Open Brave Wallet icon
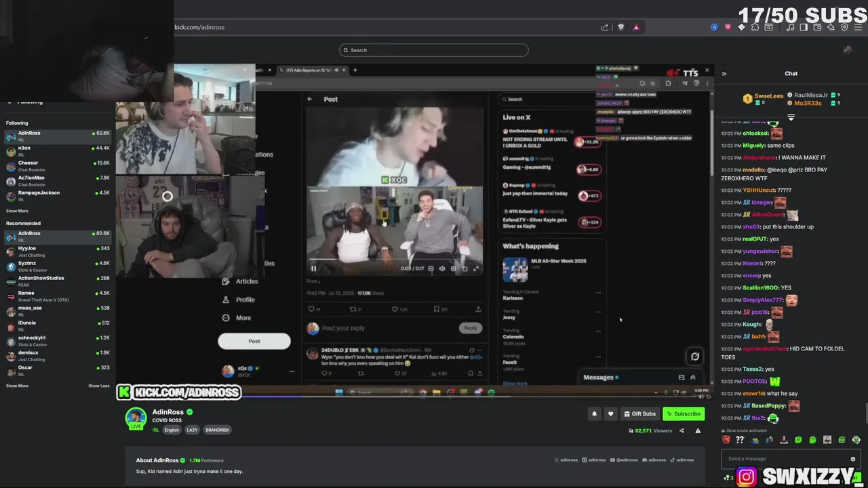 pos(817,27)
